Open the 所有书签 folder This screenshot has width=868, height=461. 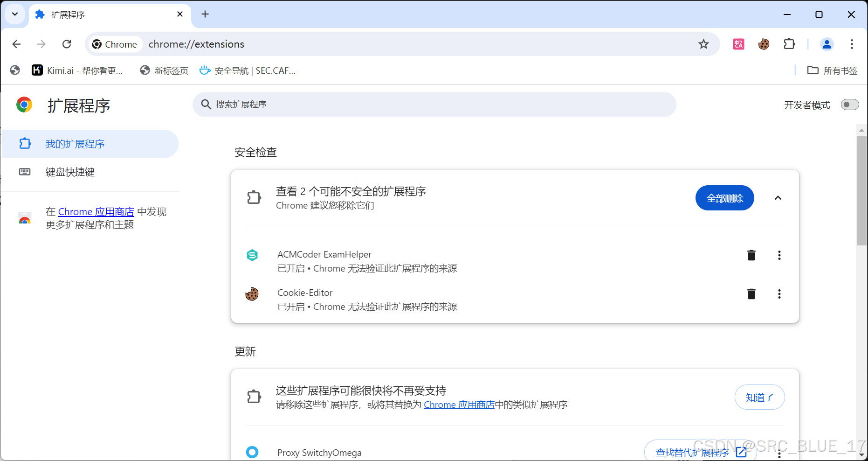point(833,70)
